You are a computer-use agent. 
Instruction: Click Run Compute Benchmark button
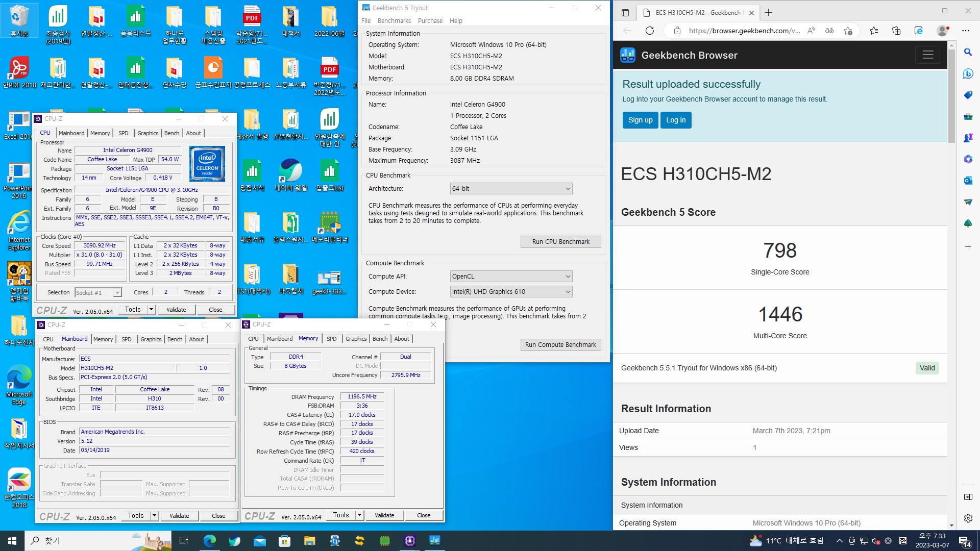pos(560,345)
